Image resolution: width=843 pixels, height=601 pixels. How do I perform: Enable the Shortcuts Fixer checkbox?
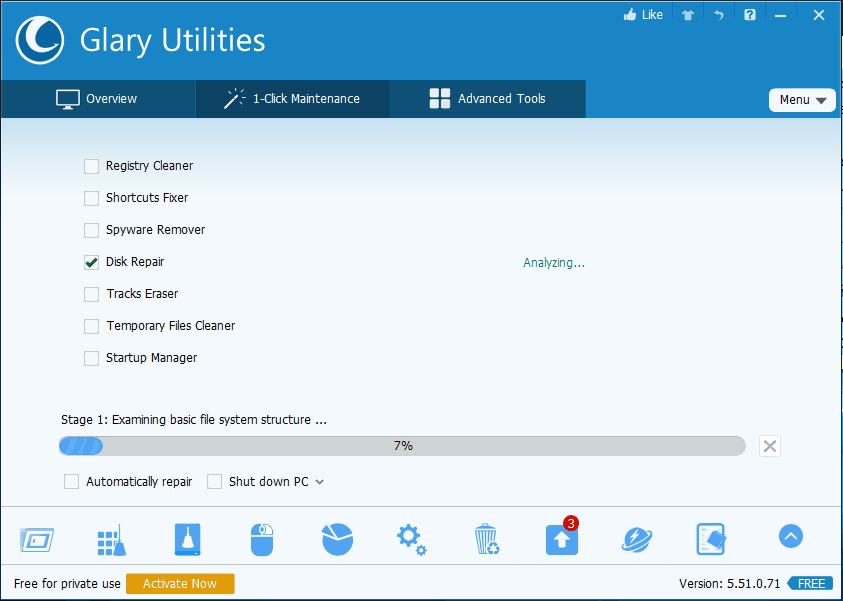91,198
